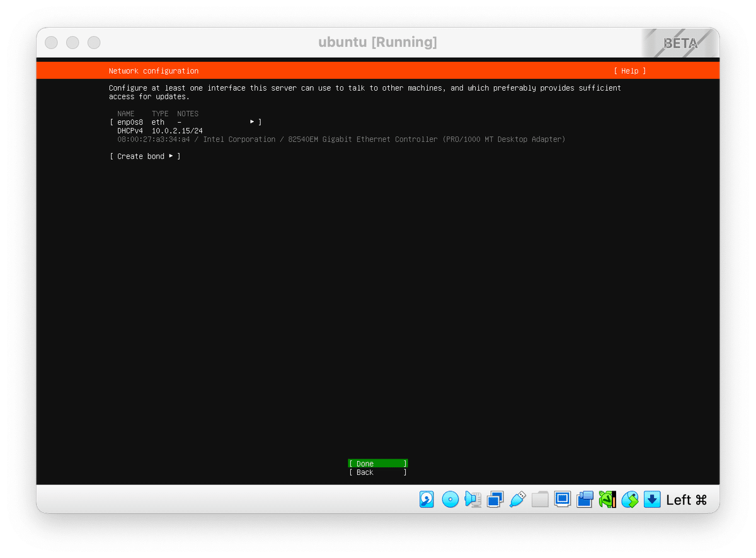Click the USB devices status icon
The image size is (756, 558).
click(x=517, y=499)
